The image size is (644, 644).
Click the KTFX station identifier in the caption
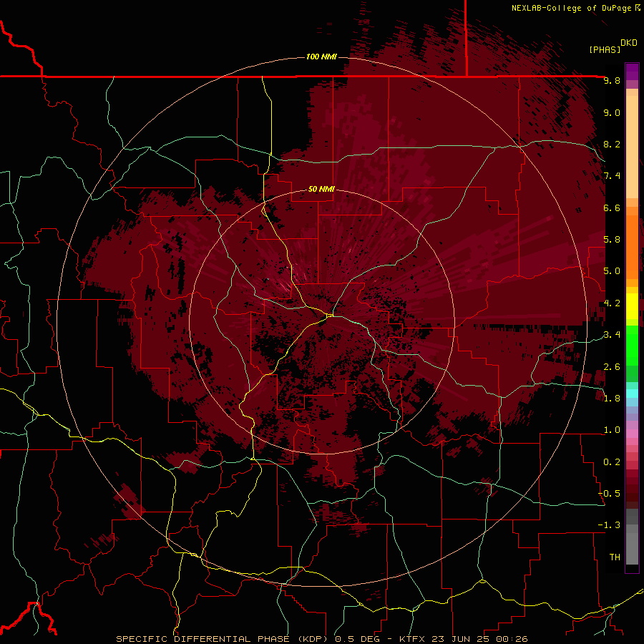pos(413,639)
